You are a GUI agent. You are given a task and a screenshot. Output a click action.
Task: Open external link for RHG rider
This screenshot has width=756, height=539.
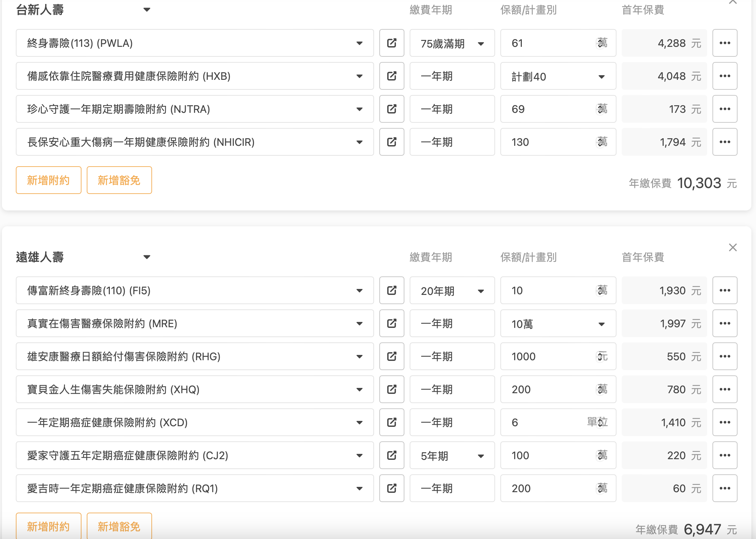[392, 356]
